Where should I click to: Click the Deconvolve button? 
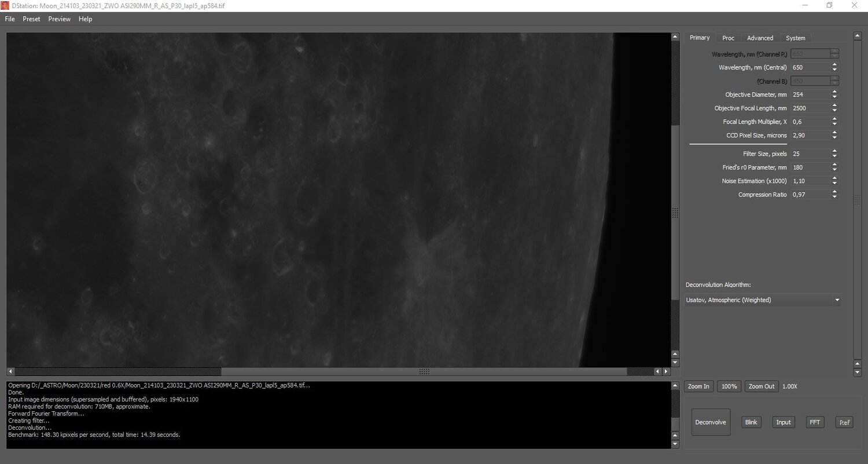coord(711,422)
